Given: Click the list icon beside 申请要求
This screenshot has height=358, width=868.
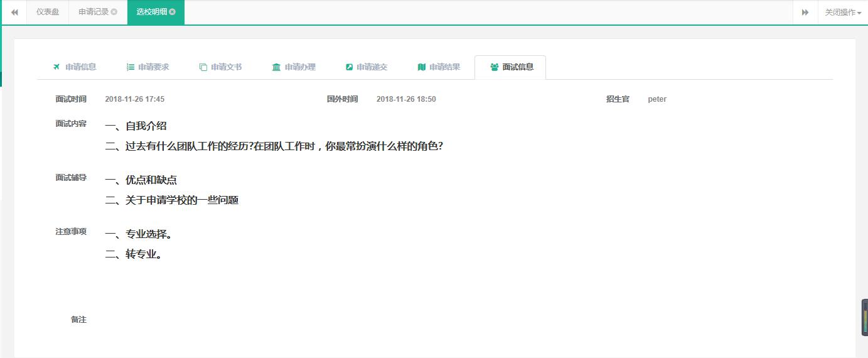Looking at the screenshot, I should (x=131, y=67).
